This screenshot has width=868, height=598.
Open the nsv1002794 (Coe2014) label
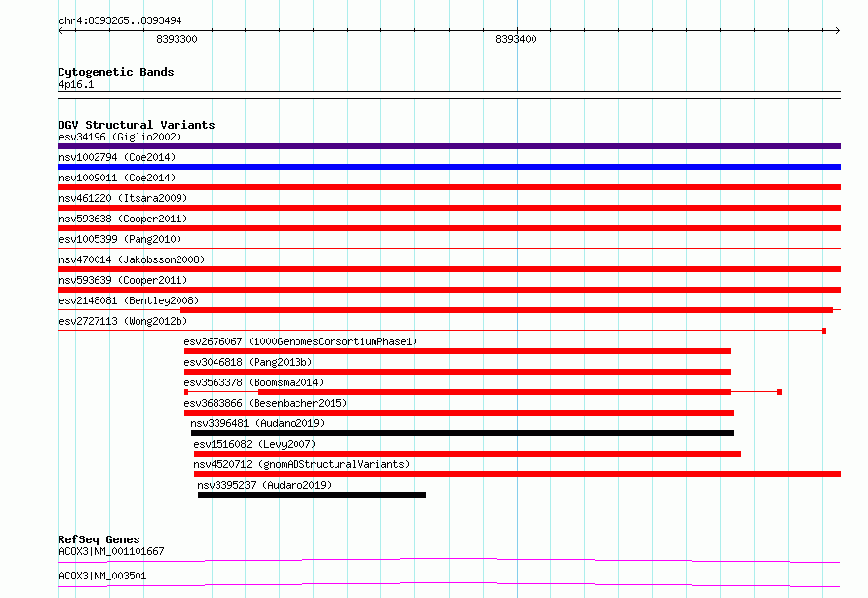click(117, 157)
